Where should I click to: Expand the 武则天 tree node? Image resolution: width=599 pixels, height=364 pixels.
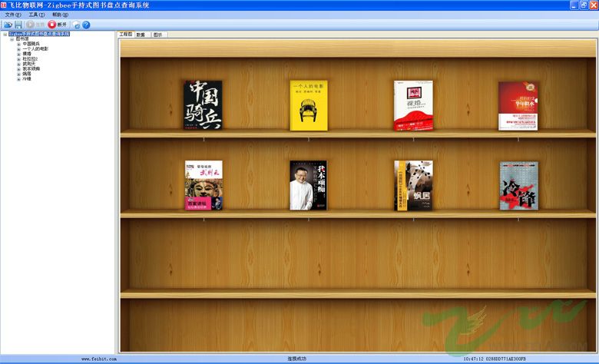[18, 64]
